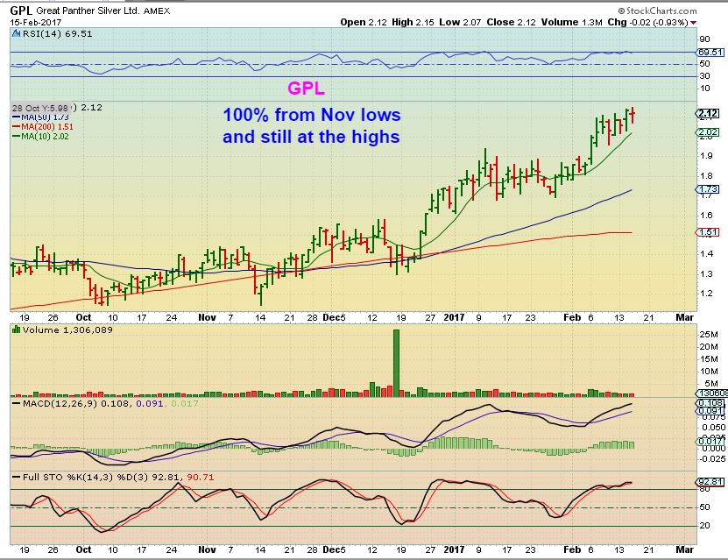Click the 2.02 MA(10) price tag

click(708, 133)
